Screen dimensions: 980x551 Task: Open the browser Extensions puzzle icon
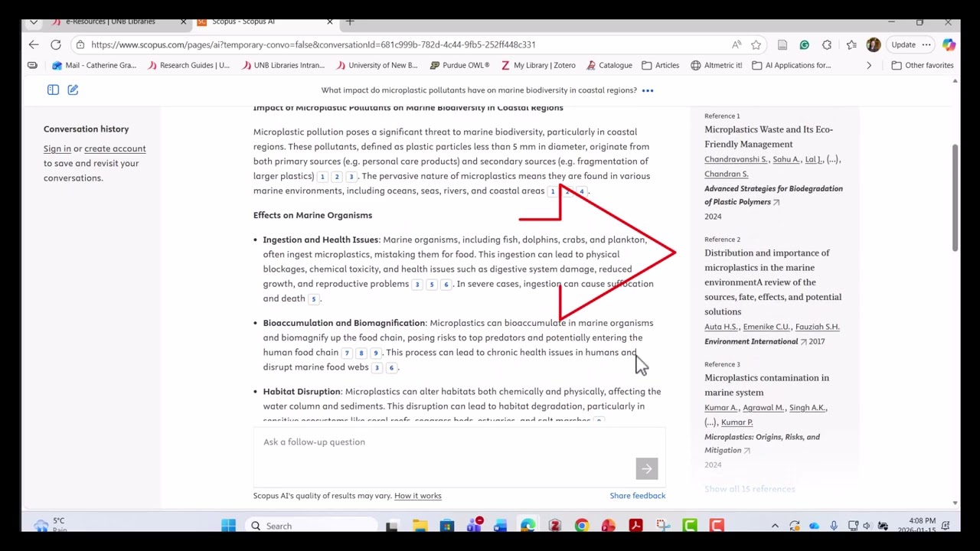click(x=827, y=45)
